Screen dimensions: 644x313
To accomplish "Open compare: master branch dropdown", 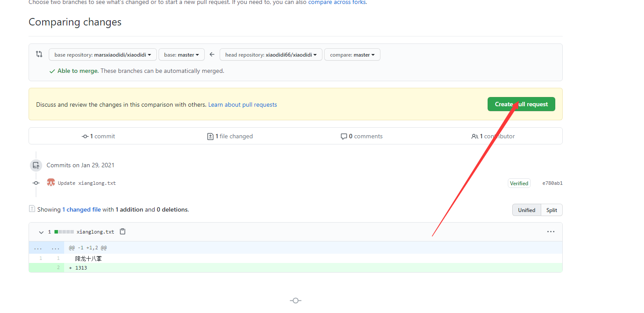I will 352,55.
